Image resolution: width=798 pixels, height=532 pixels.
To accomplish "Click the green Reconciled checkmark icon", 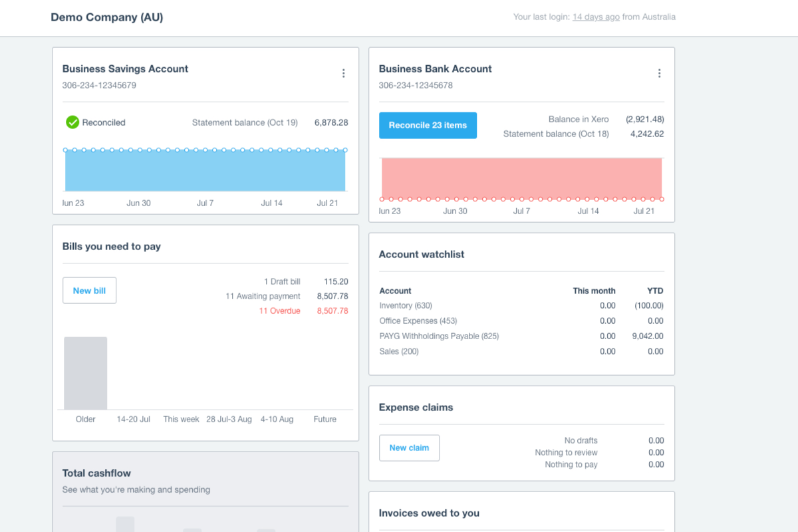I will point(72,122).
